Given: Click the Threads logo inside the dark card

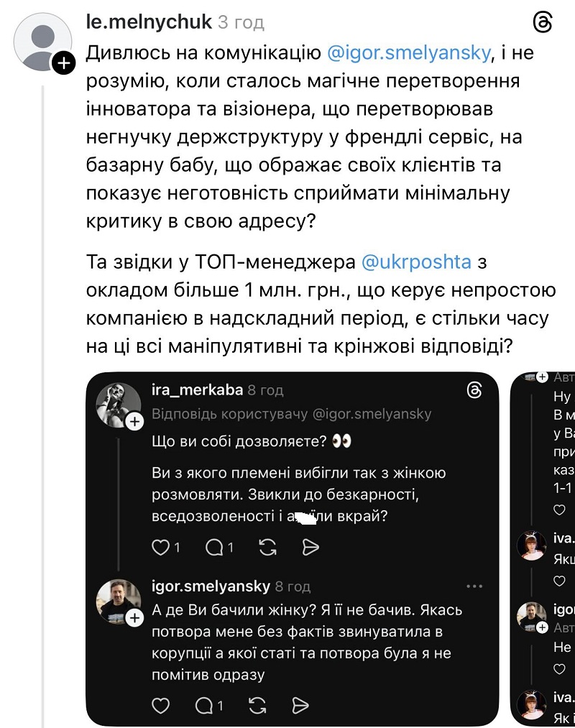Looking at the screenshot, I should (x=474, y=390).
